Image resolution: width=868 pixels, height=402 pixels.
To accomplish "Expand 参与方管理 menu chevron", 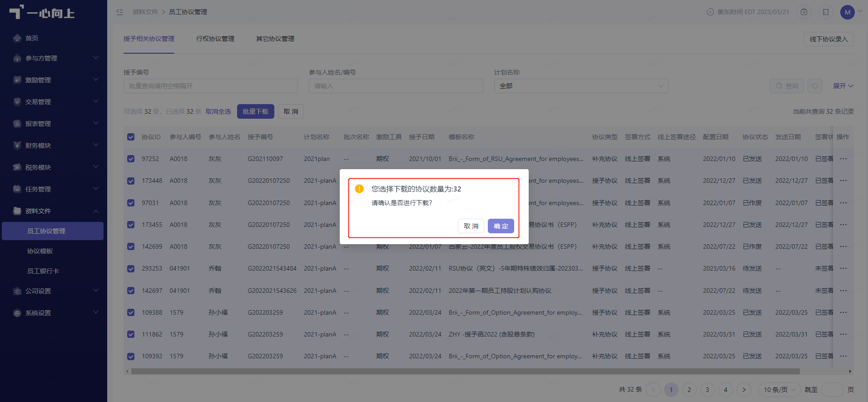I will click(x=96, y=58).
